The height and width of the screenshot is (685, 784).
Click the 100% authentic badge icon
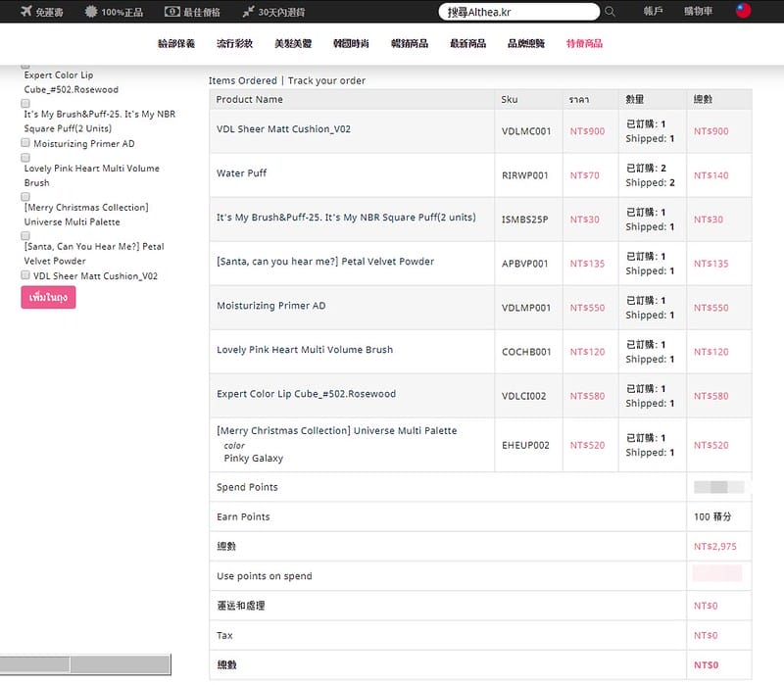point(91,12)
